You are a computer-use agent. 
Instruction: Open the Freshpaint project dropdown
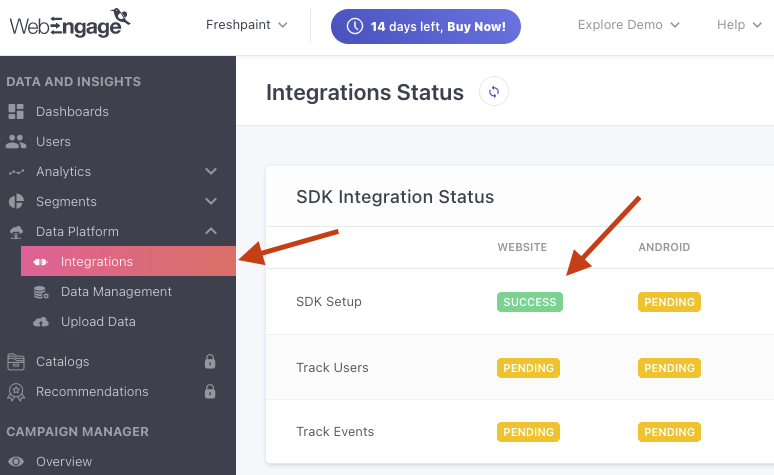246,25
